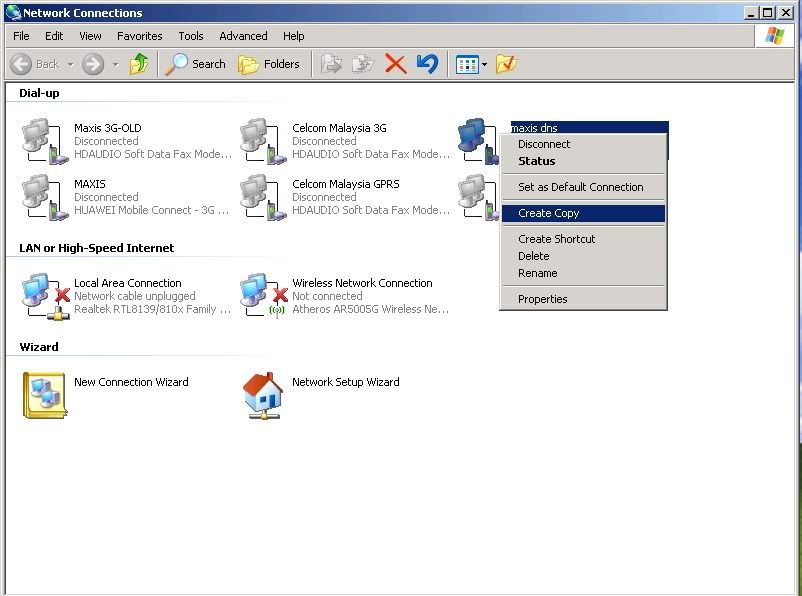802x596 pixels.
Task: Click the blue Undo arrow icon
Action: (427, 64)
